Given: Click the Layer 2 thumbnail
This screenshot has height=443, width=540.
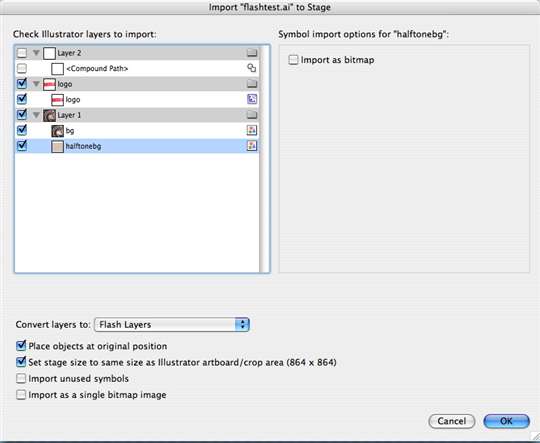Looking at the screenshot, I should point(49,53).
